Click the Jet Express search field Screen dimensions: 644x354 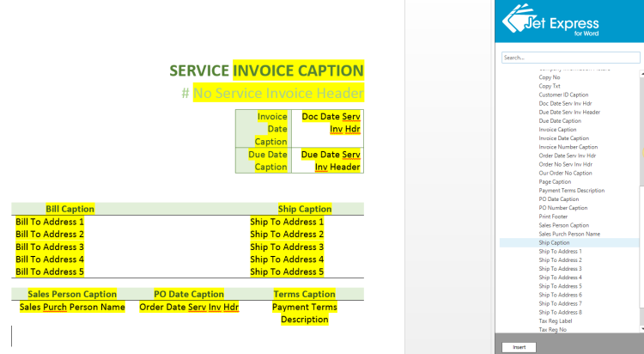[570, 58]
